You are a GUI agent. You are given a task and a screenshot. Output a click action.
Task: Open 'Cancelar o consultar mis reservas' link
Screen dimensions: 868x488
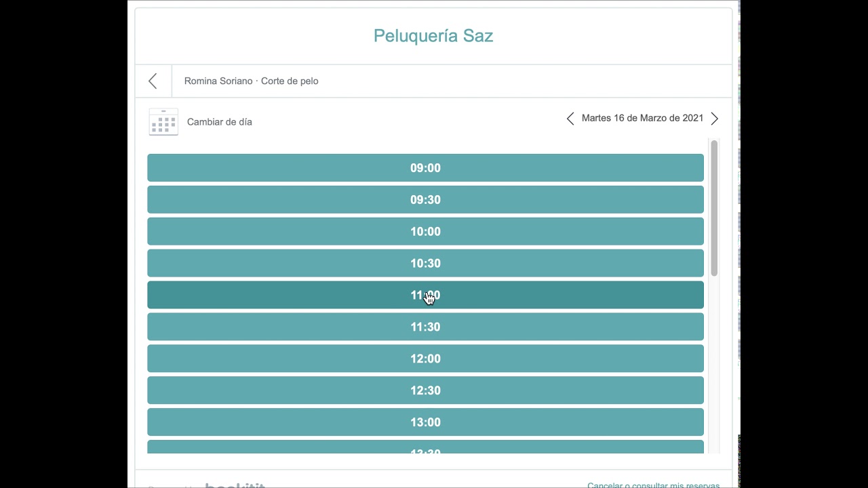click(x=654, y=485)
